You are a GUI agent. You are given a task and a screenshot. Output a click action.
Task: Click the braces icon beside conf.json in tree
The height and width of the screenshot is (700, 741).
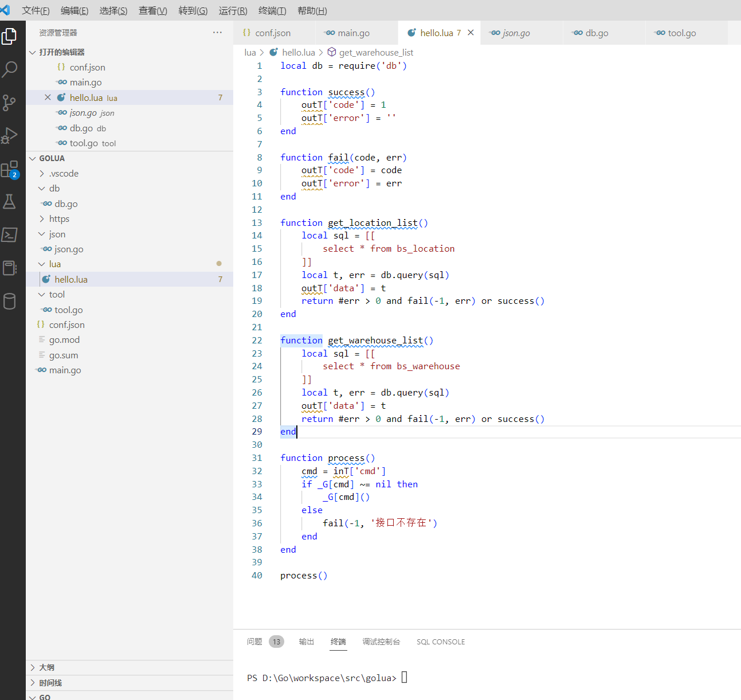[x=41, y=324]
